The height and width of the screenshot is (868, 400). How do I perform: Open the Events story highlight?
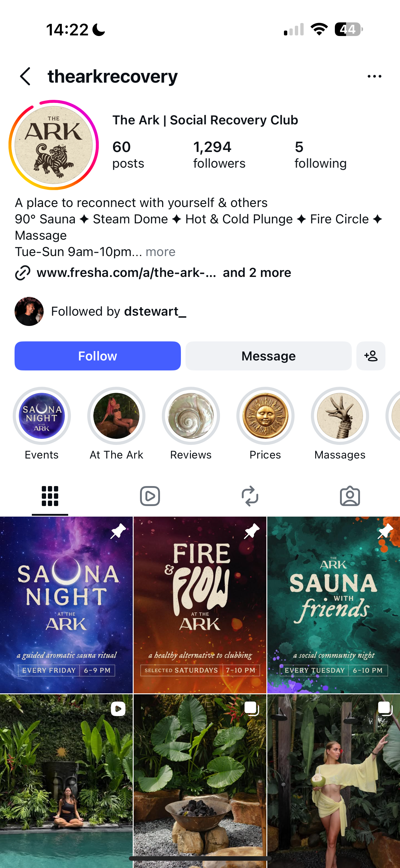tap(42, 416)
